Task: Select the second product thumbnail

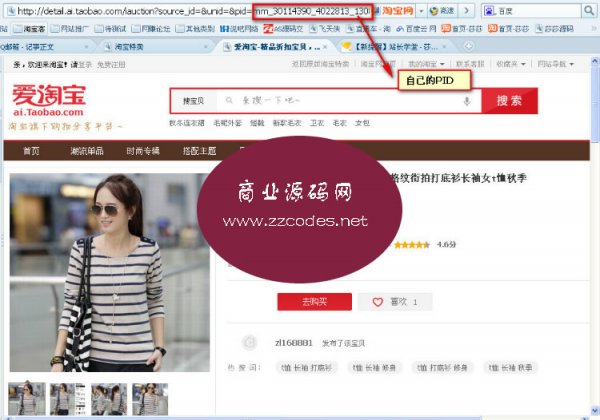Action: coord(68,399)
